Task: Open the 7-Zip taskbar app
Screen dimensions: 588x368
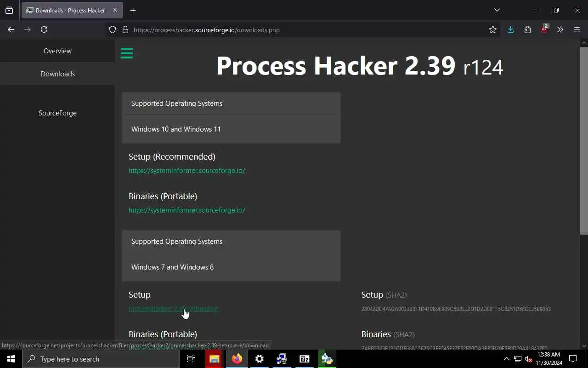Action: [305, 359]
